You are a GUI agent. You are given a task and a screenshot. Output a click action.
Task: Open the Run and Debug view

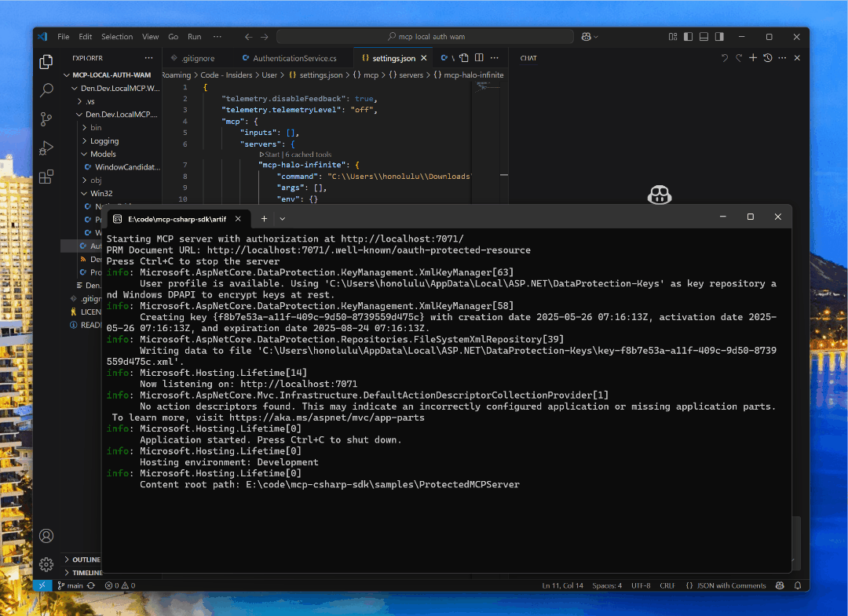pyautogui.click(x=46, y=148)
